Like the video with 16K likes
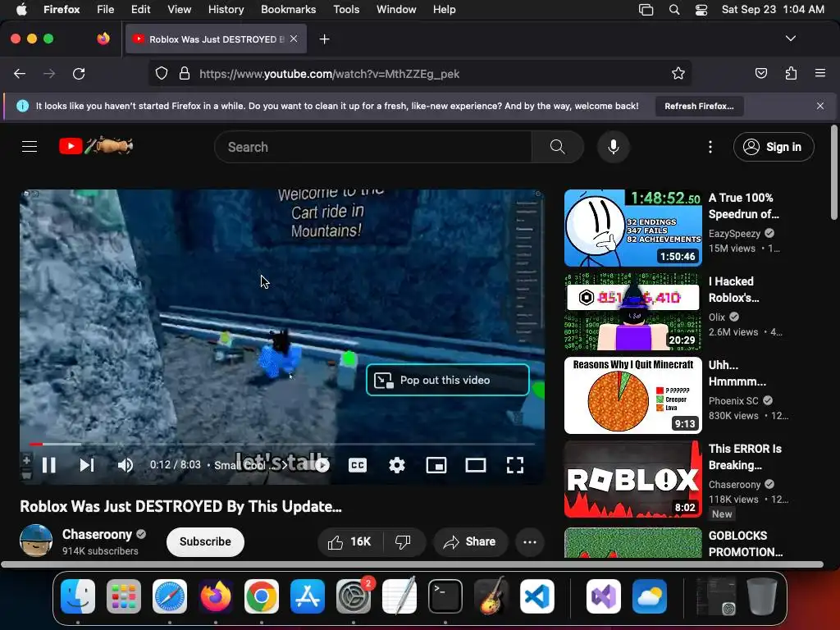Screen dimensions: 840x630 351,541
